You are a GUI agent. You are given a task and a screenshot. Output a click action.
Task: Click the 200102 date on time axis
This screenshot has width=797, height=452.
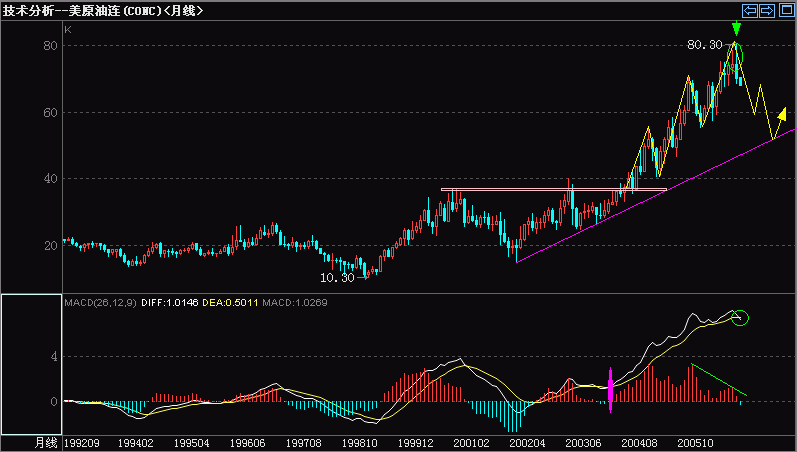point(471,443)
